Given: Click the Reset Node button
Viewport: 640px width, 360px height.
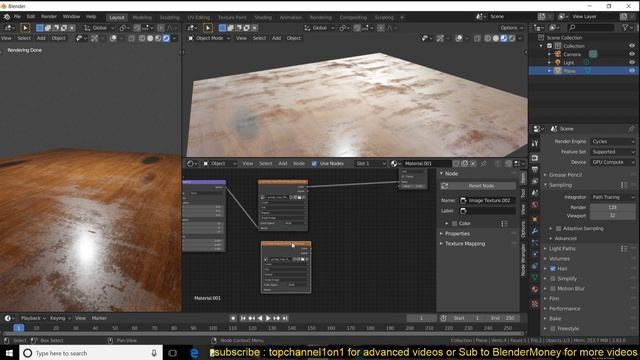Looking at the screenshot, I should [x=478, y=186].
